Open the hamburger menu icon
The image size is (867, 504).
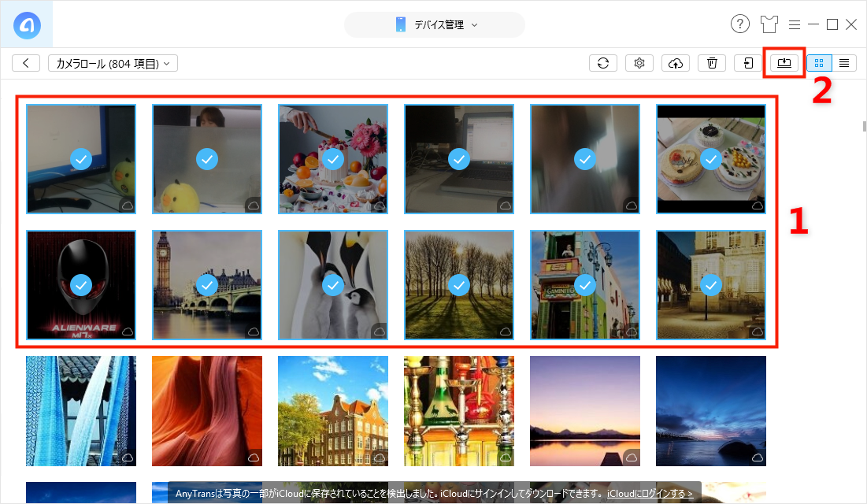[x=794, y=24]
